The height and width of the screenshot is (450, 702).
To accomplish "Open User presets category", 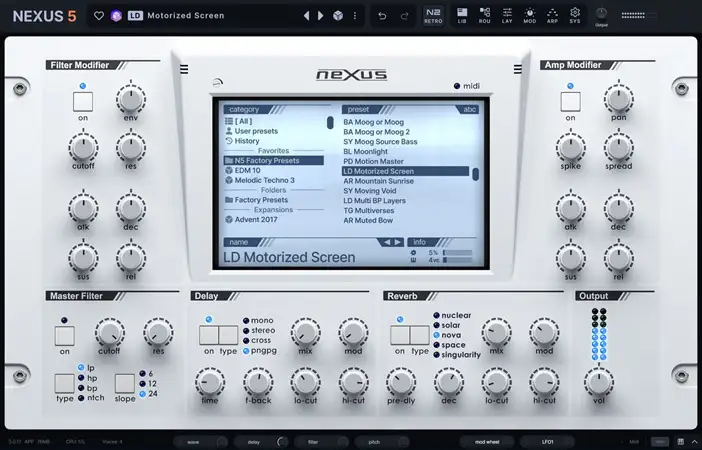I will [x=274, y=131].
